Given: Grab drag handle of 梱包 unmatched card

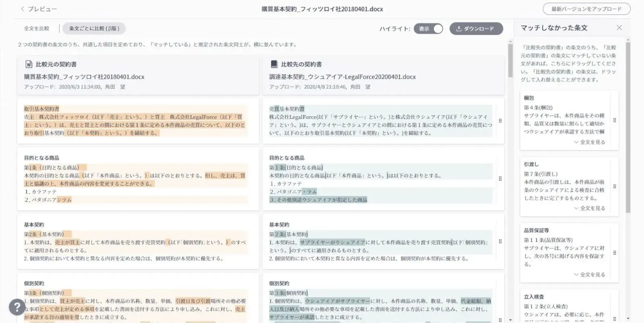Looking at the screenshot, I should coord(615,120).
